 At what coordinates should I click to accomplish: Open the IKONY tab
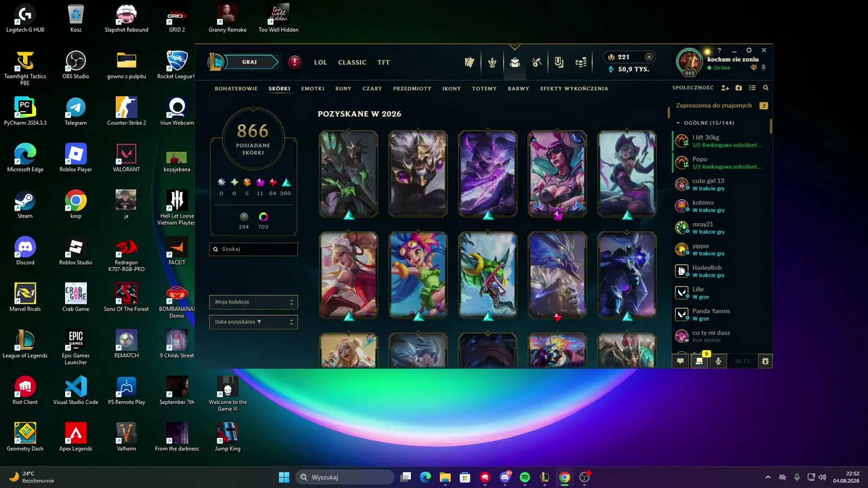pos(452,89)
